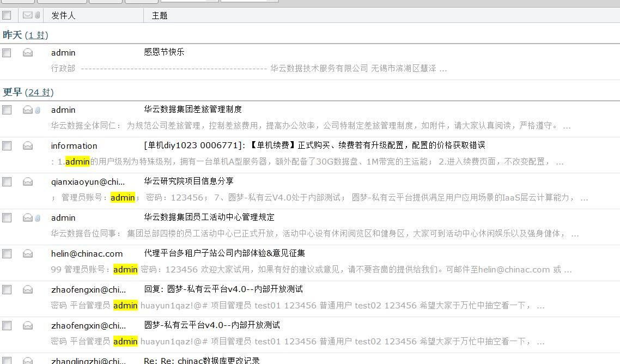Image resolution: width=620 pixels, height=364 pixels.
Task: Click highlighted admin in 用户级别为特殊级别 preview
Action: coord(77,161)
